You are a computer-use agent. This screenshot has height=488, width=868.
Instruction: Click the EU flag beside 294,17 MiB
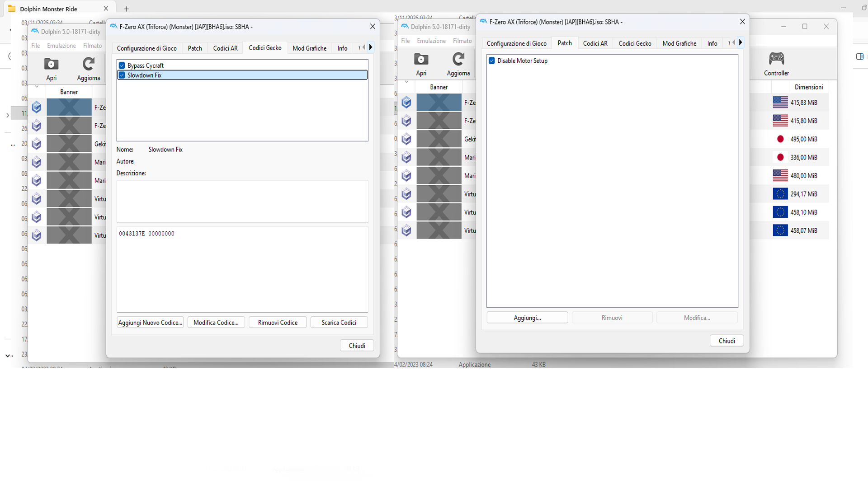(780, 194)
